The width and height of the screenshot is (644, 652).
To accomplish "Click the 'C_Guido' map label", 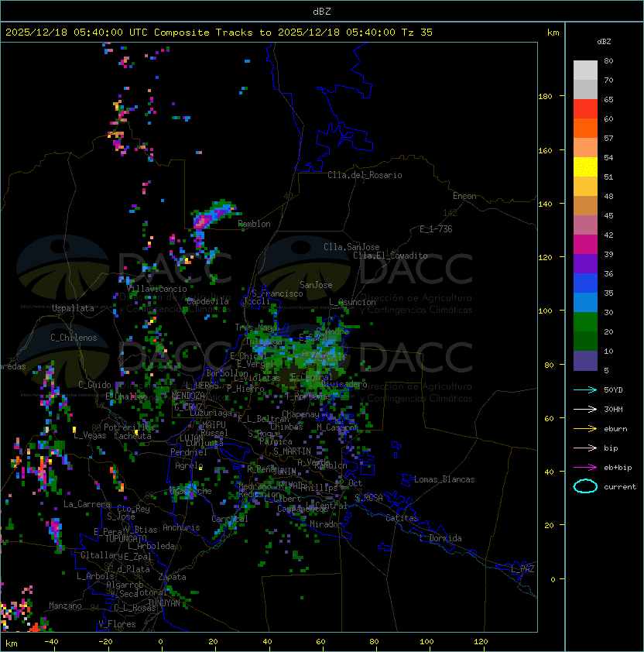I will click(x=94, y=385).
